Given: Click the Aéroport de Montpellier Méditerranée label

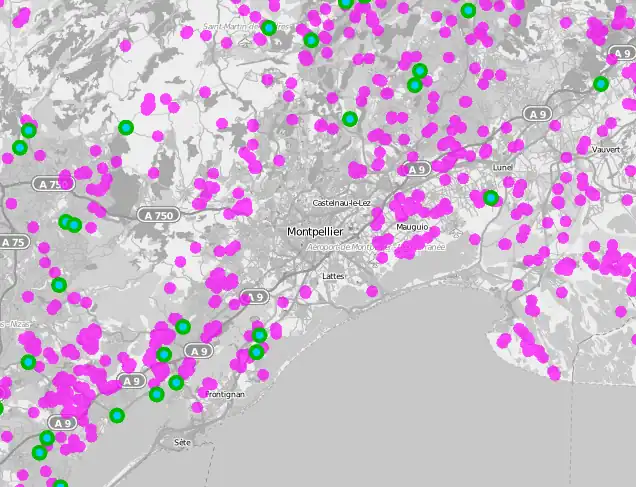Looking at the screenshot, I should [375, 247].
